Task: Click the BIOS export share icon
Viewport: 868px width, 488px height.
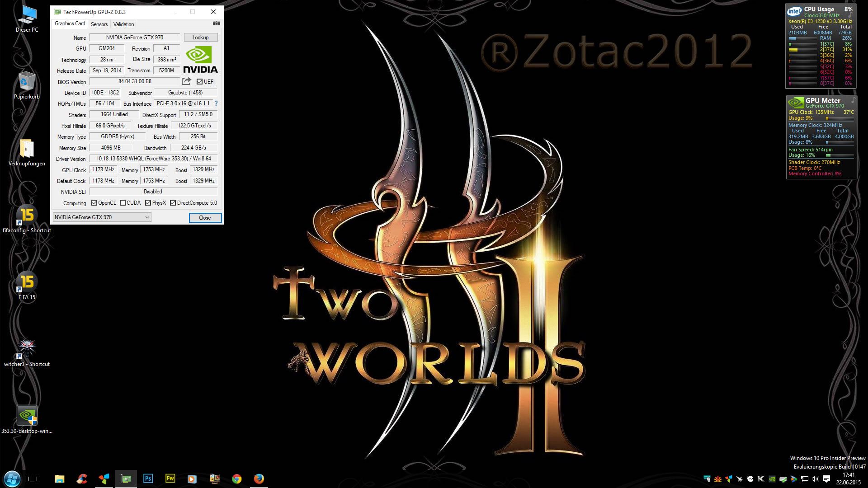Action: [x=186, y=81]
